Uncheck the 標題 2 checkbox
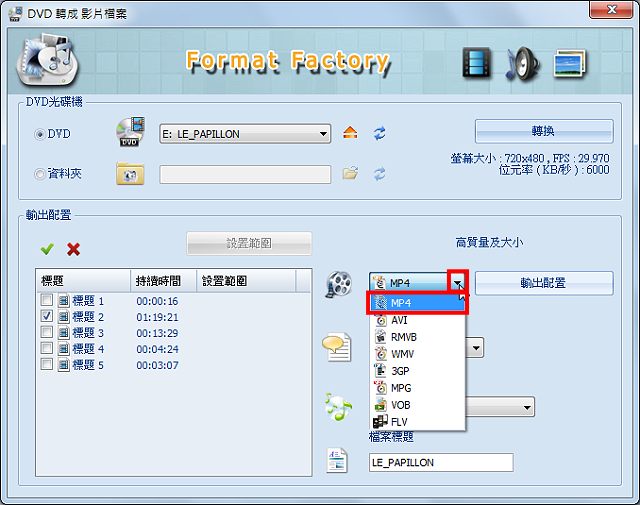 point(47,316)
